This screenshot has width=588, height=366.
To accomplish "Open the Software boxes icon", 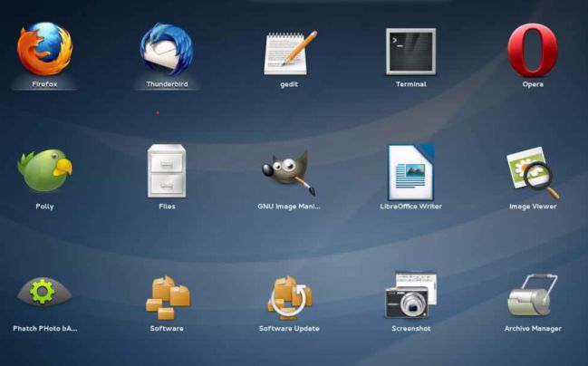I will point(168,298).
